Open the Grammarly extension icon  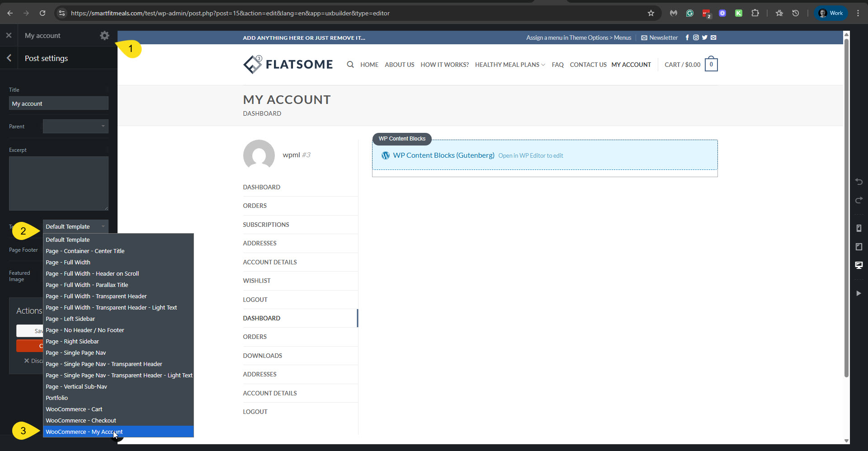(690, 13)
